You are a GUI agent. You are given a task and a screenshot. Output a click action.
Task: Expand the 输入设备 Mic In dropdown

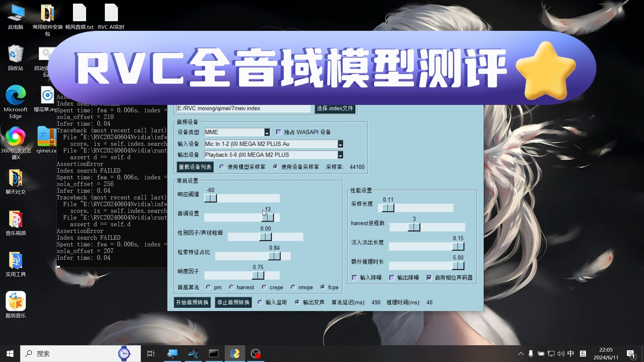[x=340, y=144]
